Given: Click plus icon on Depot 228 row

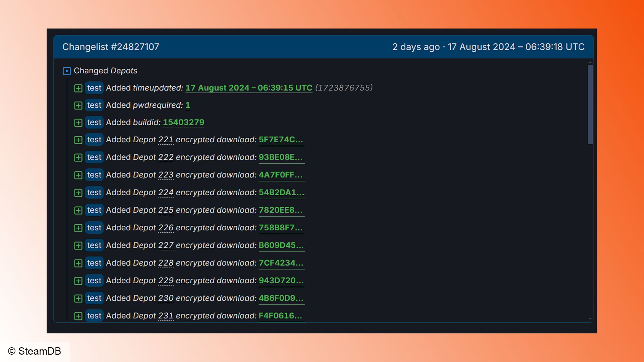Looking at the screenshot, I should point(78,263).
